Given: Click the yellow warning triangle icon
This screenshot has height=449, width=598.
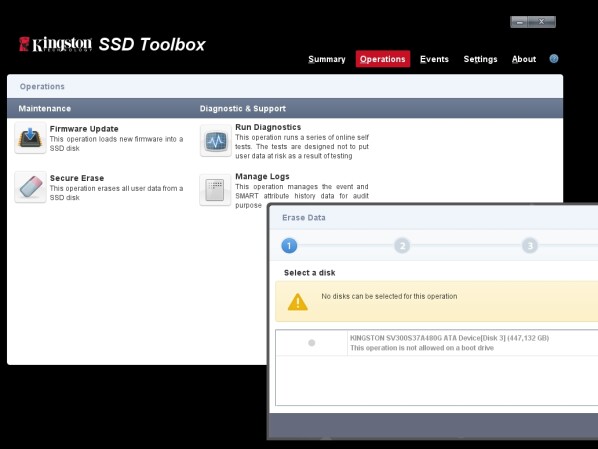Looking at the screenshot, I should tap(297, 302).
